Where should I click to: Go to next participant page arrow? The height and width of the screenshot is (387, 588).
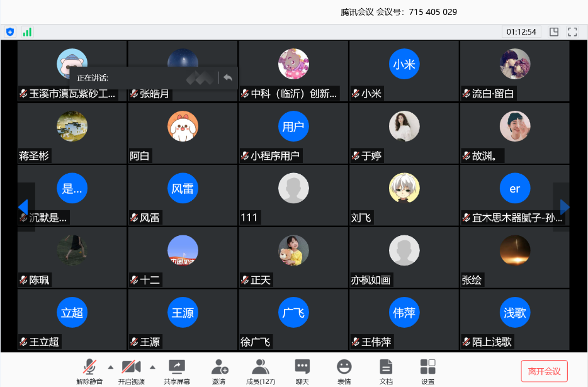564,206
